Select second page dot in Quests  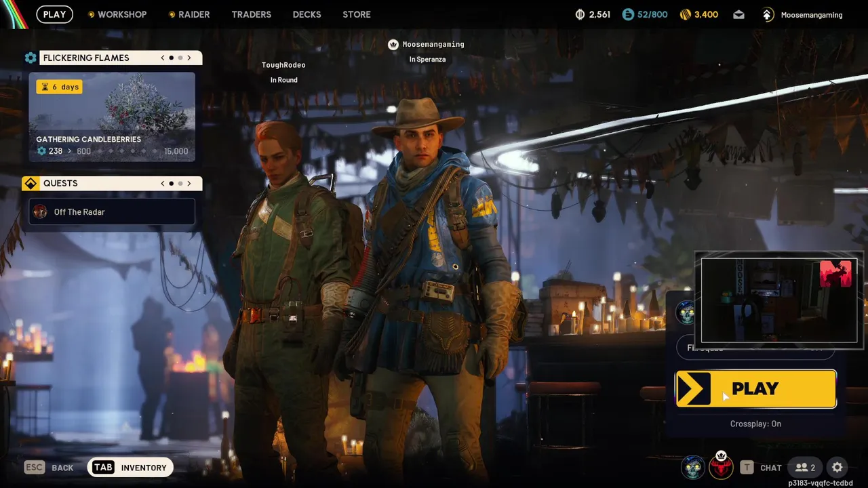coord(180,184)
